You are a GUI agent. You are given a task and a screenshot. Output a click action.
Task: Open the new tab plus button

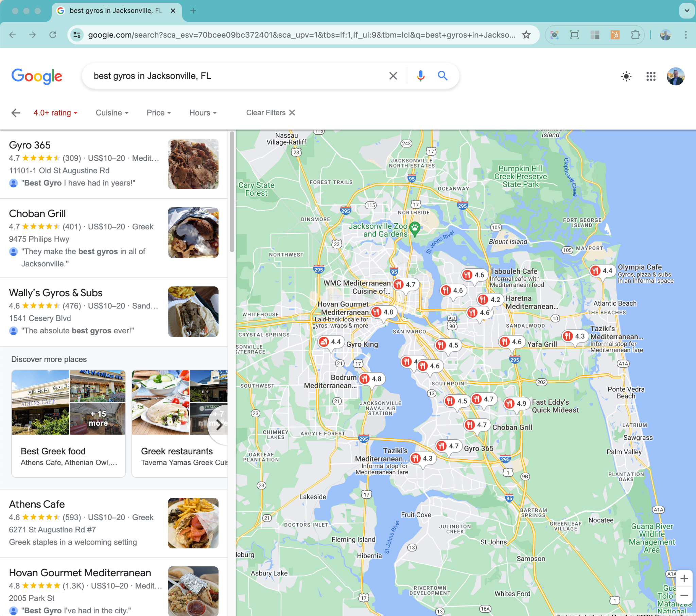pyautogui.click(x=193, y=11)
